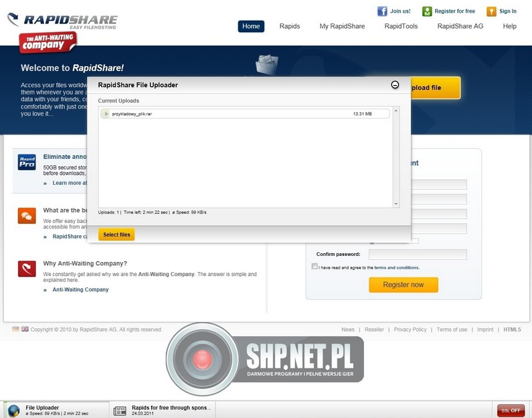The image size is (532, 418).
Task: Click the RapidShare logo
Action: tap(62, 21)
